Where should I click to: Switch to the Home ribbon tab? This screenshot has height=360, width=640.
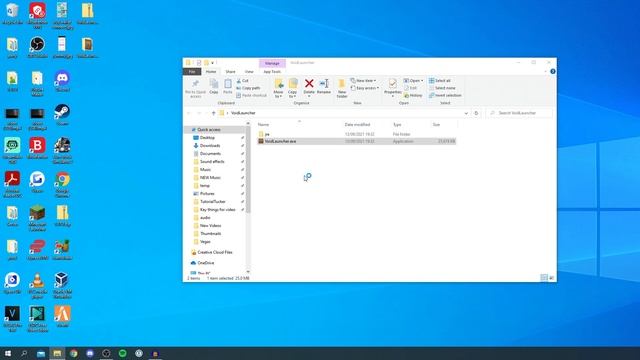[x=211, y=71]
